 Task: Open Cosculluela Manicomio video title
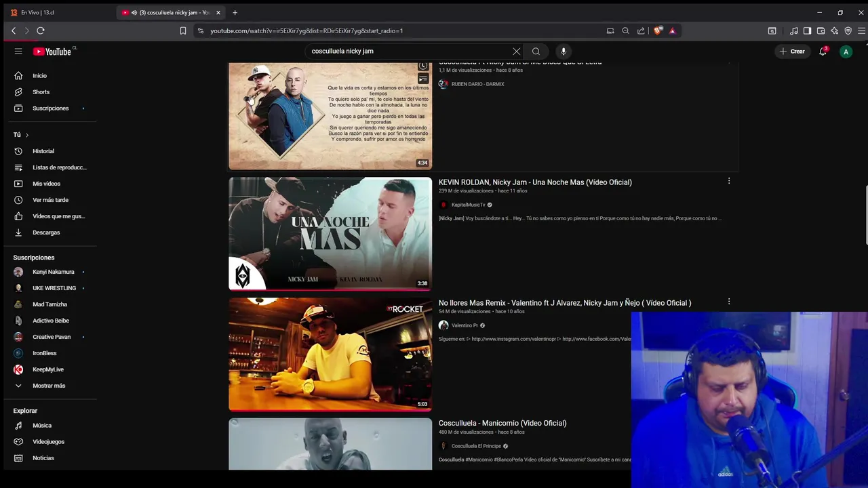(x=502, y=423)
